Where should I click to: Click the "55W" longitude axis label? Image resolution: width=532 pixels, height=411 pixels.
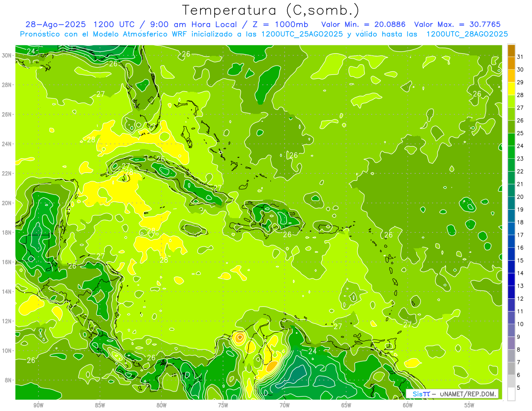469,405
